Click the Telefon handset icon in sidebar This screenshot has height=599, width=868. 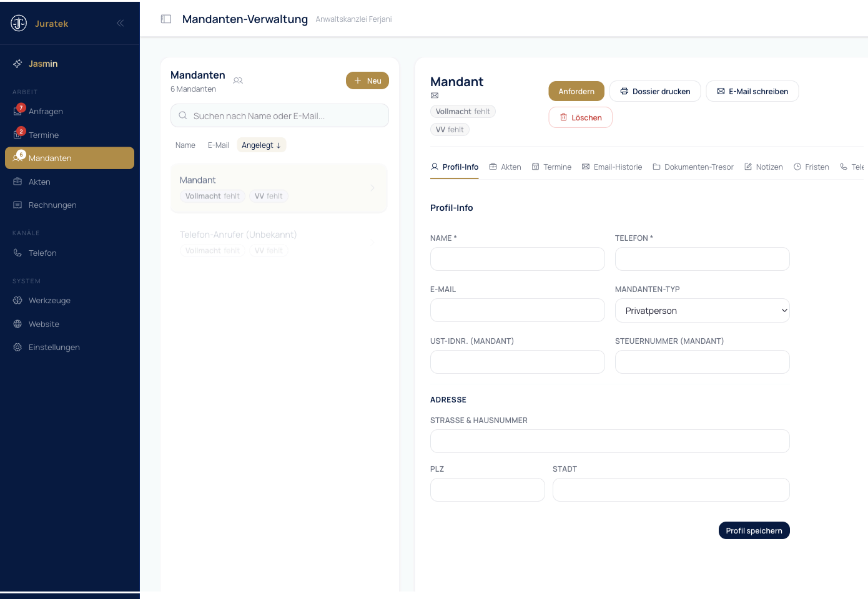17,253
